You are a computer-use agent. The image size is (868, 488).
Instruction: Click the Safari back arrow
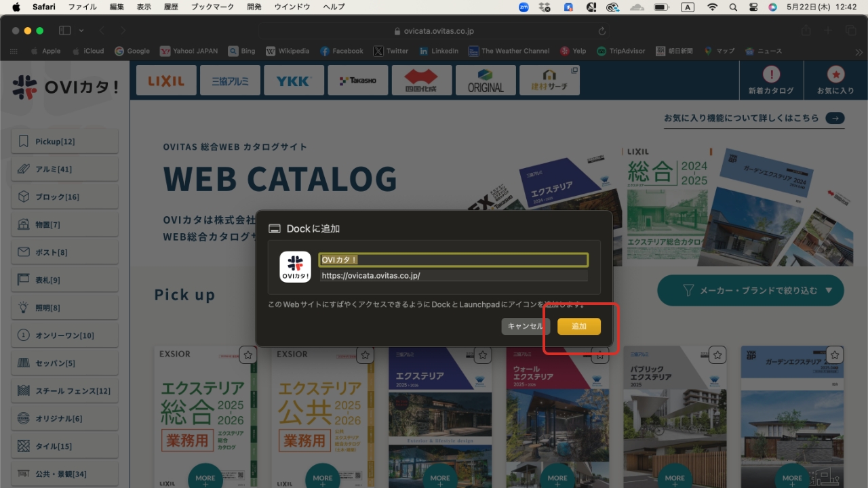click(x=102, y=30)
